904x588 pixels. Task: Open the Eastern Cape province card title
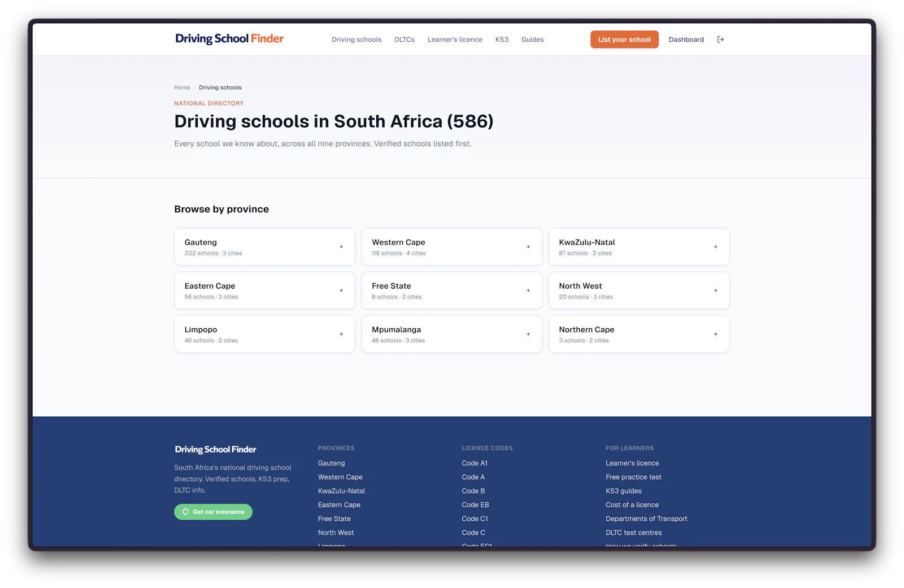point(210,286)
